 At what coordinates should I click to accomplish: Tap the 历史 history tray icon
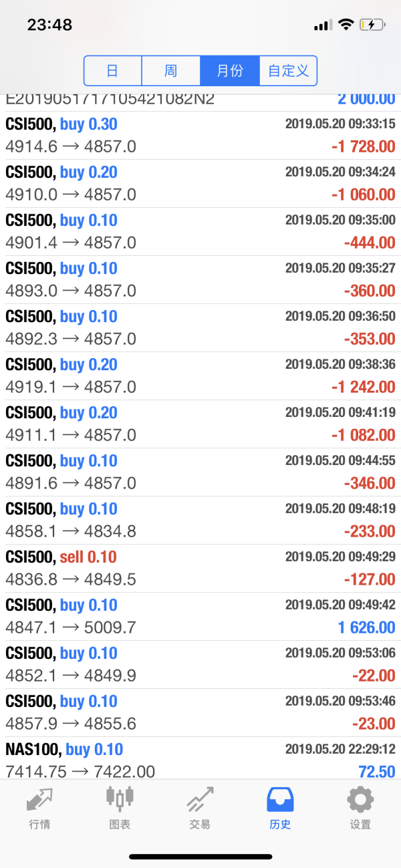point(280,799)
